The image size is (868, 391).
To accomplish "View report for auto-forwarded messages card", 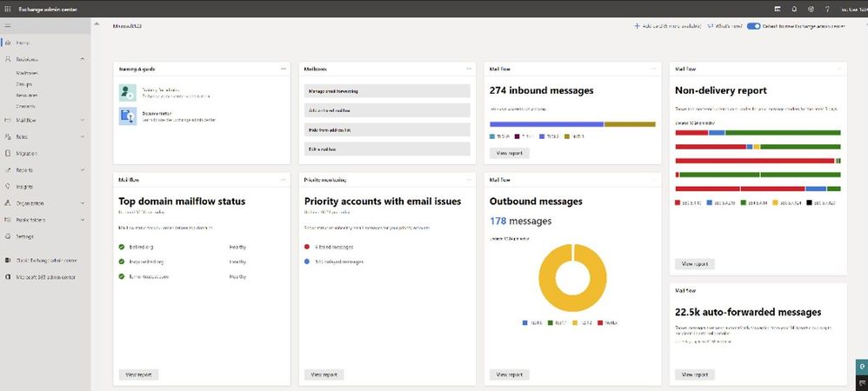I will pos(695,374).
